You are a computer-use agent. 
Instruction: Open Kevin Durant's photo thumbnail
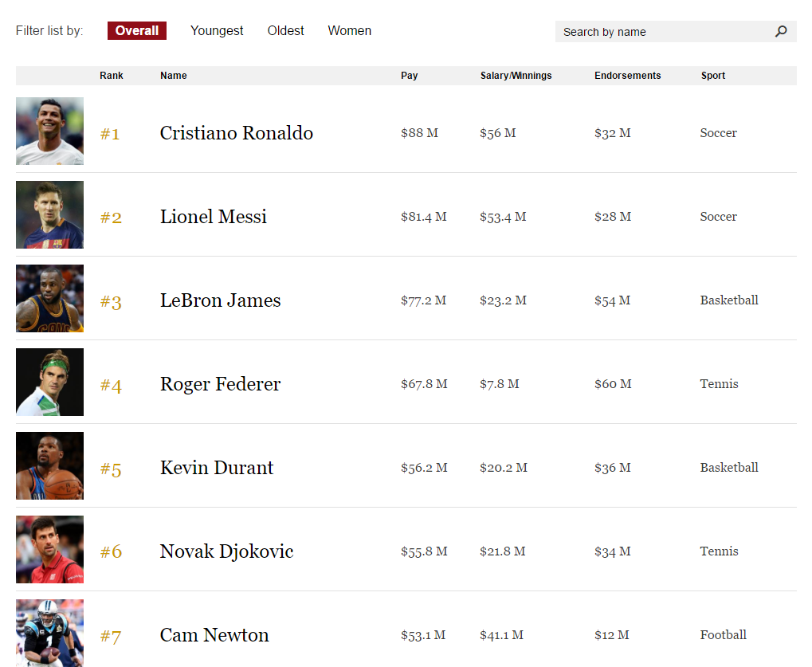tap(49, 465)
